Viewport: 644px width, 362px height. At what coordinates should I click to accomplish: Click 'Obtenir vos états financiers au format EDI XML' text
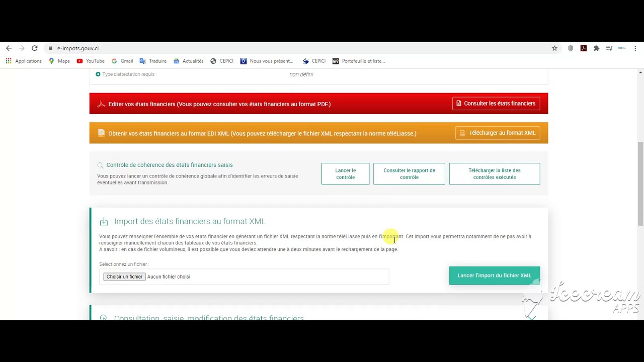coord(262,133)
